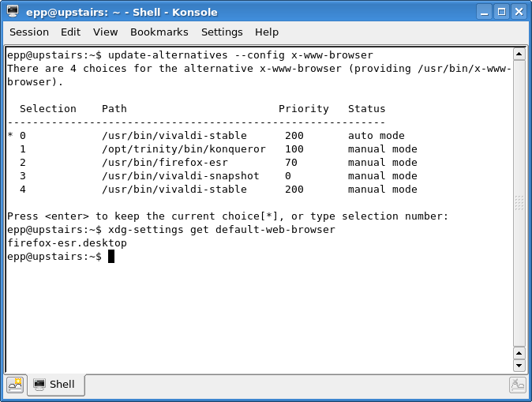Open the Session menu
Screen dimensions: 532x402
[x=29, y=32]
